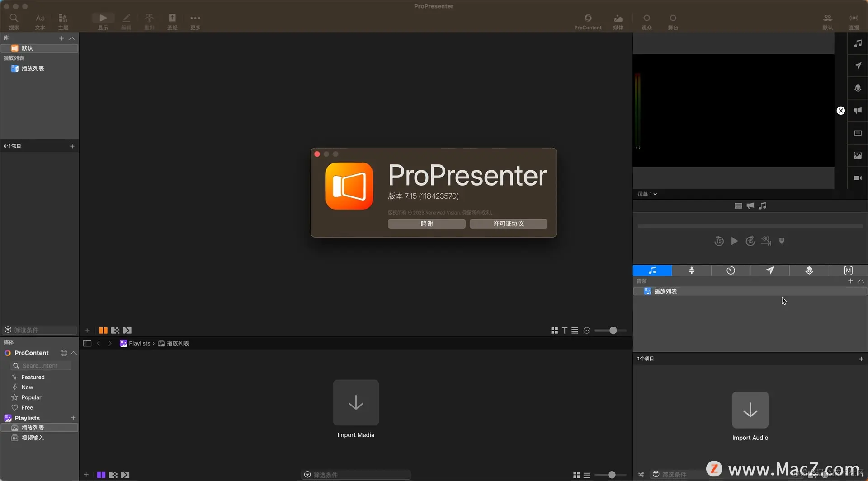Switch to the Stage tab
This screenshot has height=481, width=868.
click(692, 271)
